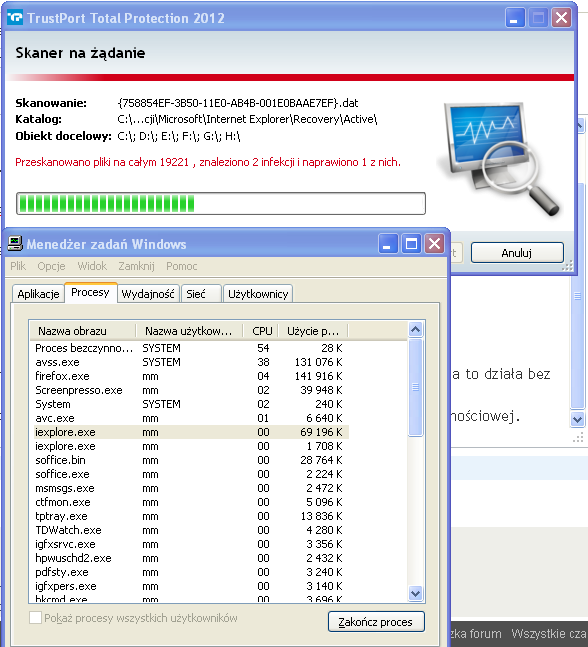Select the firefox.exe process
Viewport: 588px width, 647px height.
[189, 376]
